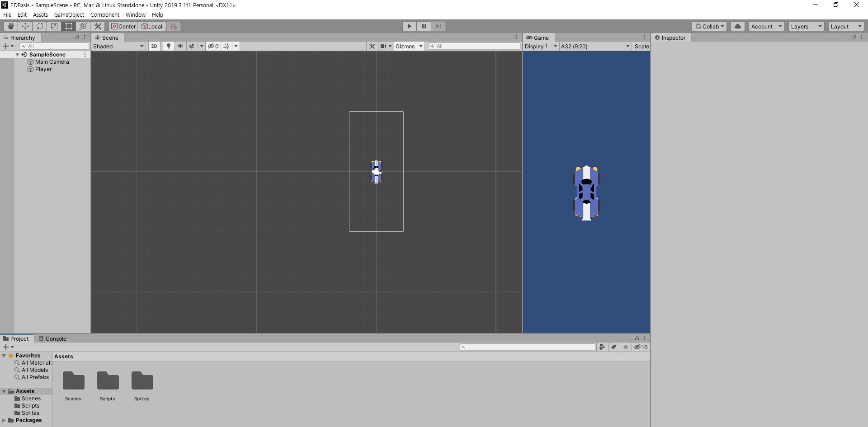Viewport: 868px width, 427px height.
Task: Collapse the SampleScene node
Action: (17, 55)
